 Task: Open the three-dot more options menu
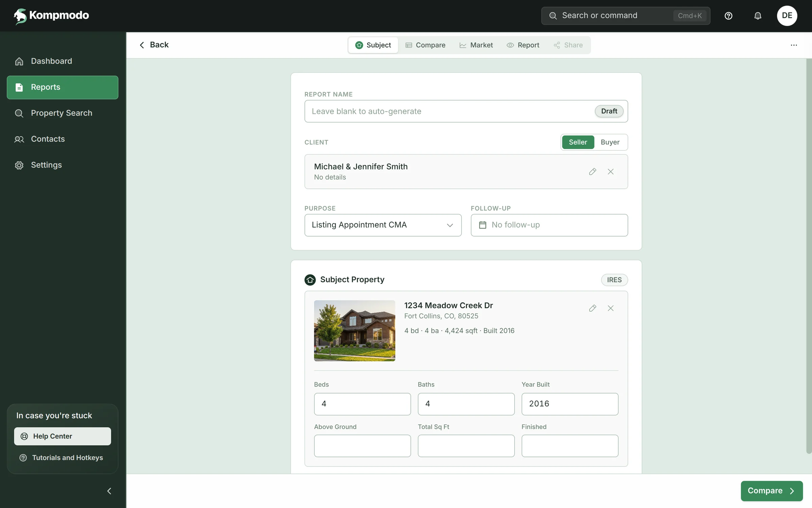pyautogui.click(x=794, y=45)
